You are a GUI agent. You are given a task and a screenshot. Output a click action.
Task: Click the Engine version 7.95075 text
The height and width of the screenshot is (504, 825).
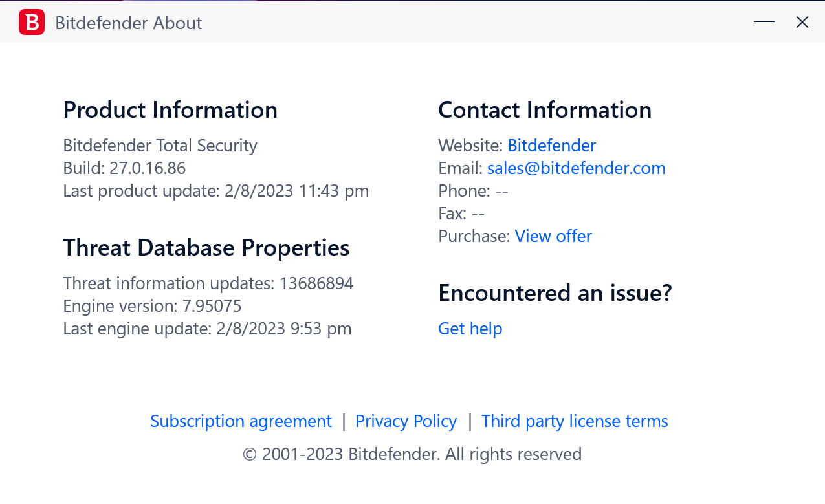(152, 306)
